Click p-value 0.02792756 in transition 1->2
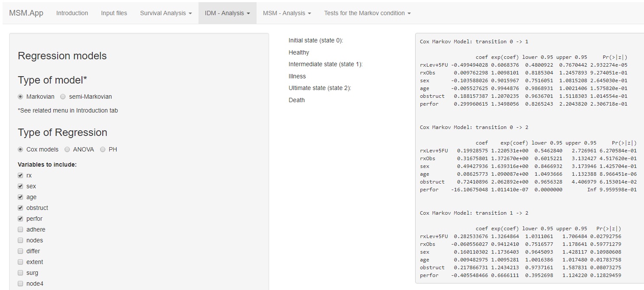The width and height of the screenshot is (644, 290). click(x=606, y=236)
